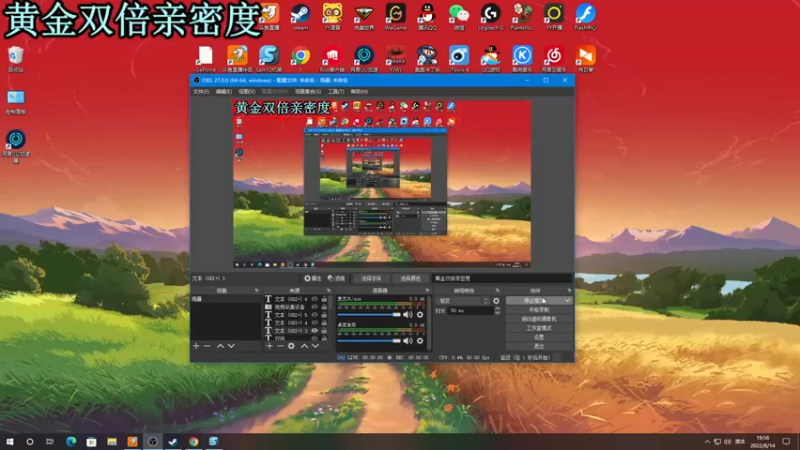Launch Steam from desktop shortcut
Screen dimensions: 800x450
click(301, 17)
